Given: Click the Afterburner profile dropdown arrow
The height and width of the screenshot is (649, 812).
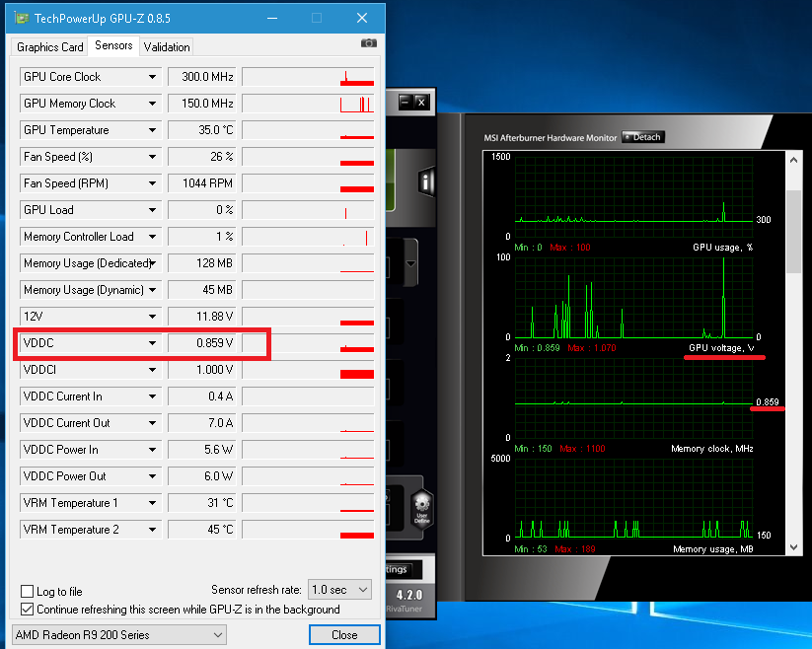Looking at the screenshot, I should tap(410, 264).
